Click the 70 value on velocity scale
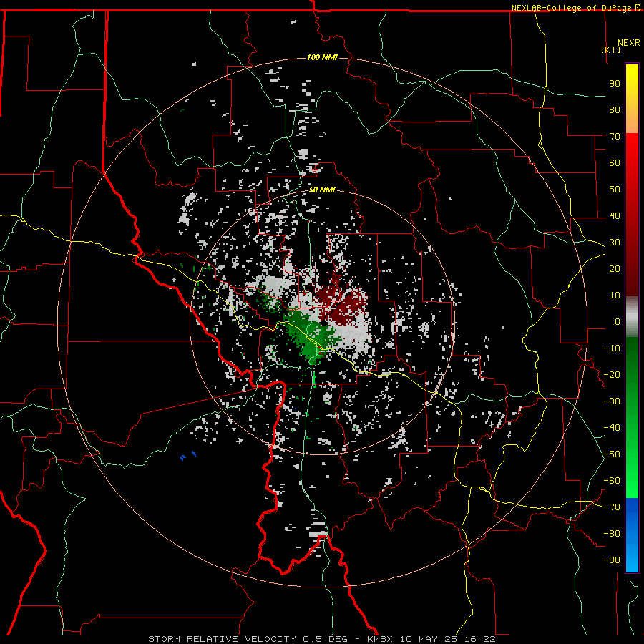644x644 pixels. pos(615,137)
